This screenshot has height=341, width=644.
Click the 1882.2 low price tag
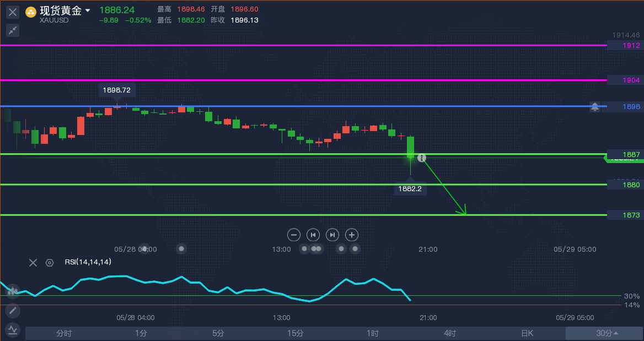tap(410, 189)
